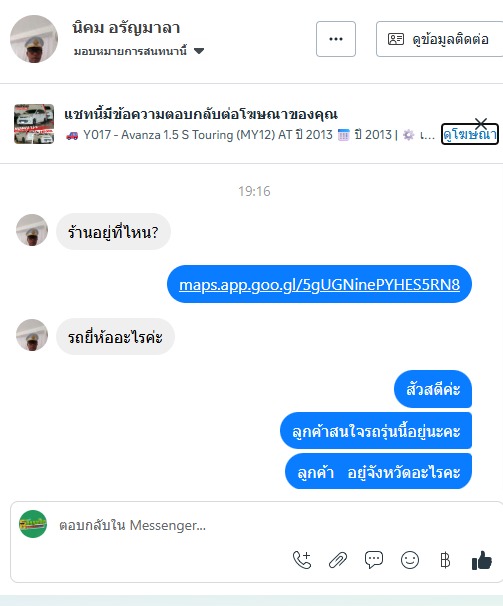Dismiss the ad reply banner with X
The height and width of the screenshot is (606, 503).
pos(481,124)
